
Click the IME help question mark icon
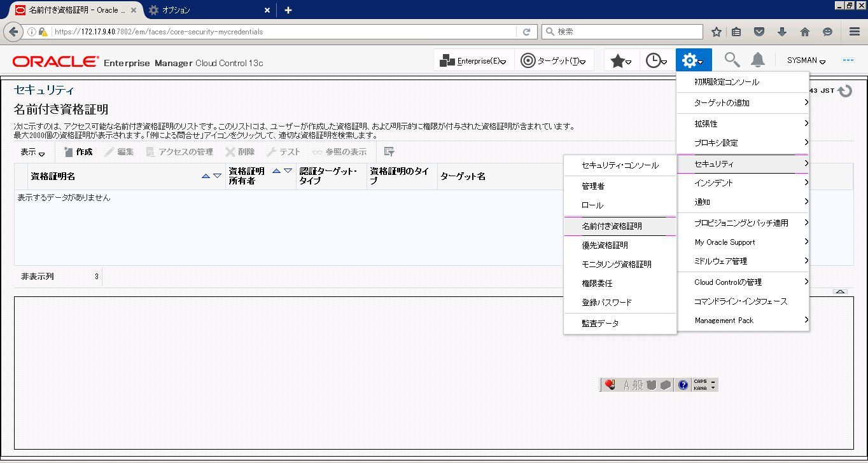pyautogui.click(x=683, y=385)
